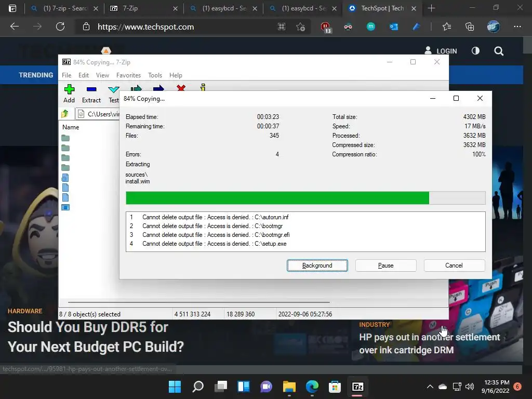Screen dimensions: 532x399
Task: Click the techspot.com address bar
Action: point(146,27)
